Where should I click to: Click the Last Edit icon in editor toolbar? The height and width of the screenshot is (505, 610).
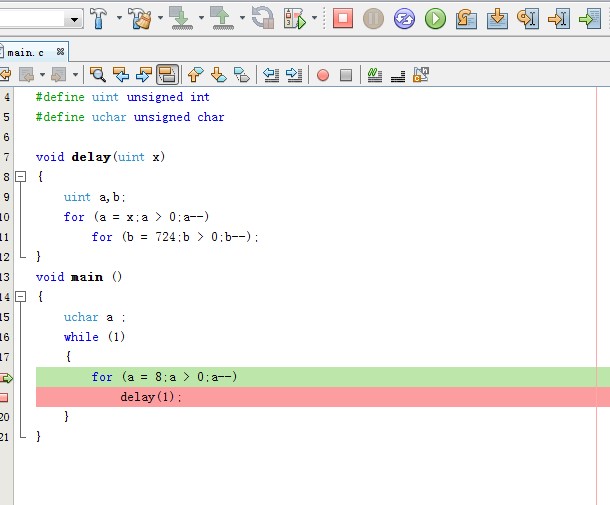coord(5,74)
